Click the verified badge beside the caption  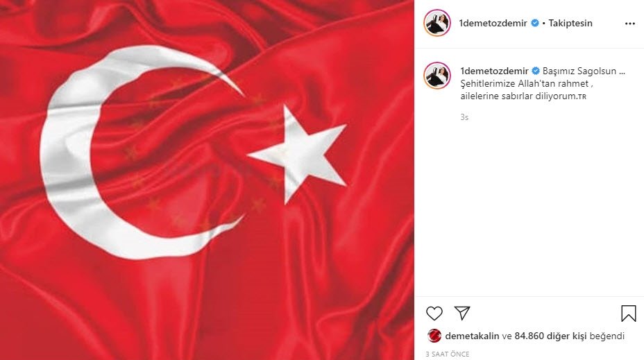536,71
